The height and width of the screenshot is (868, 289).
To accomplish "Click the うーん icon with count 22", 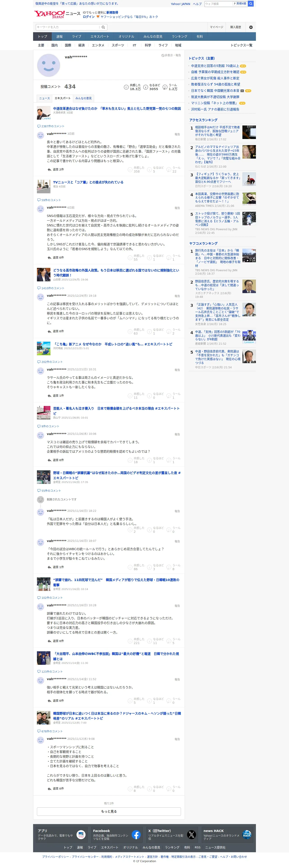I will (169, 170).
